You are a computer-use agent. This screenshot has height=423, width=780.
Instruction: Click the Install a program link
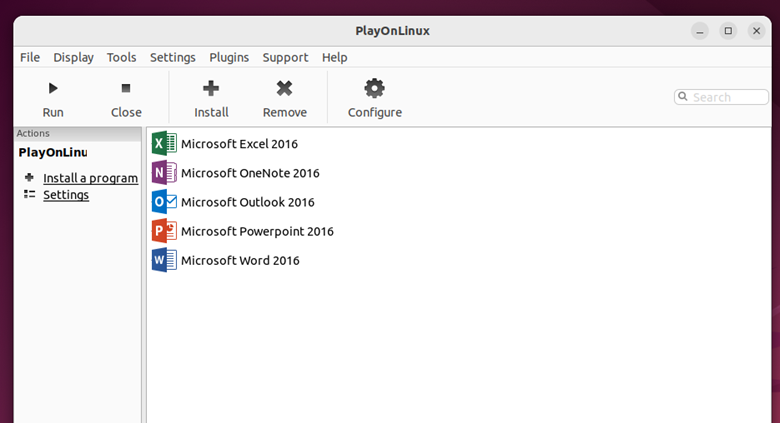90,178
